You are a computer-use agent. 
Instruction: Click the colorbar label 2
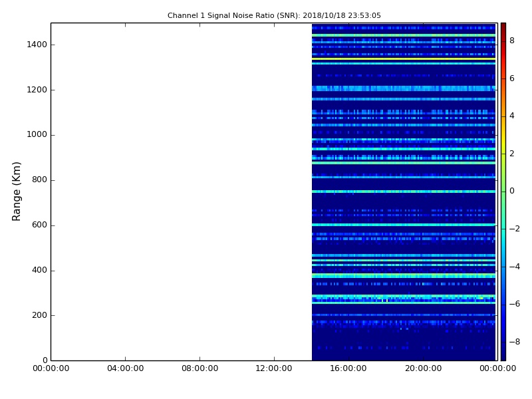512,154
